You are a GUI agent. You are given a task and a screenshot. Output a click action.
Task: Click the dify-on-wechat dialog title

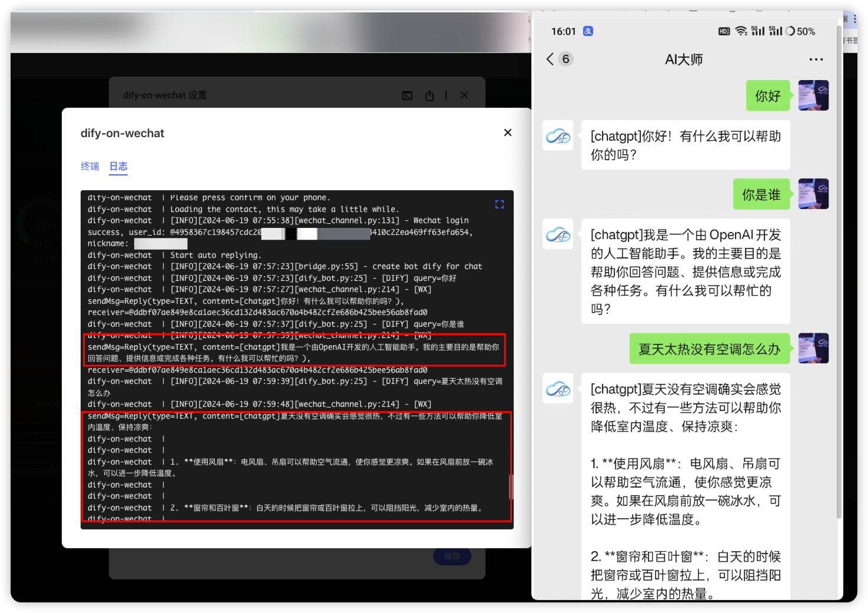coord(122,133)
